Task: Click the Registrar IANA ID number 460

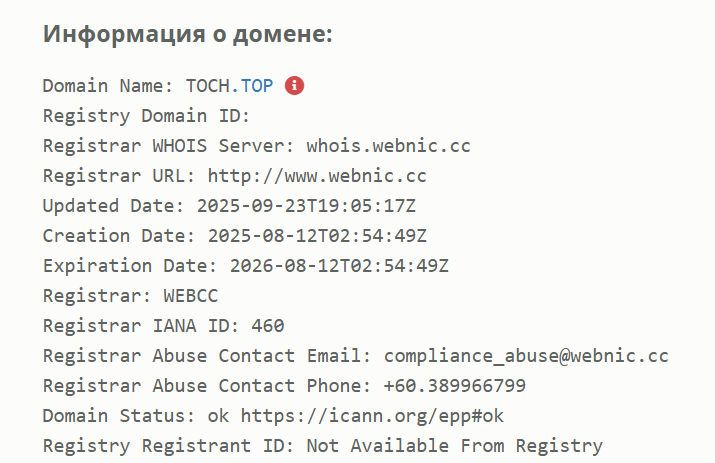Action: click(x=268, y=326)
